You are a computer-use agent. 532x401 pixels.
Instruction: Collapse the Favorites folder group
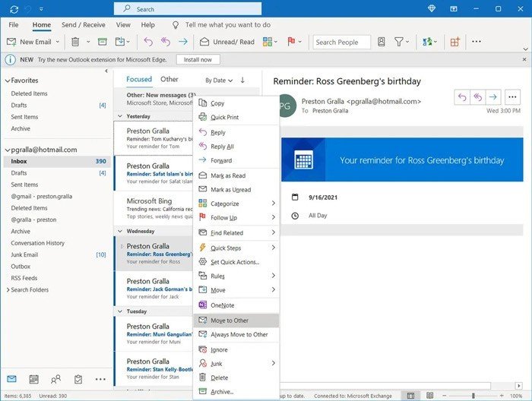[8, 81]
